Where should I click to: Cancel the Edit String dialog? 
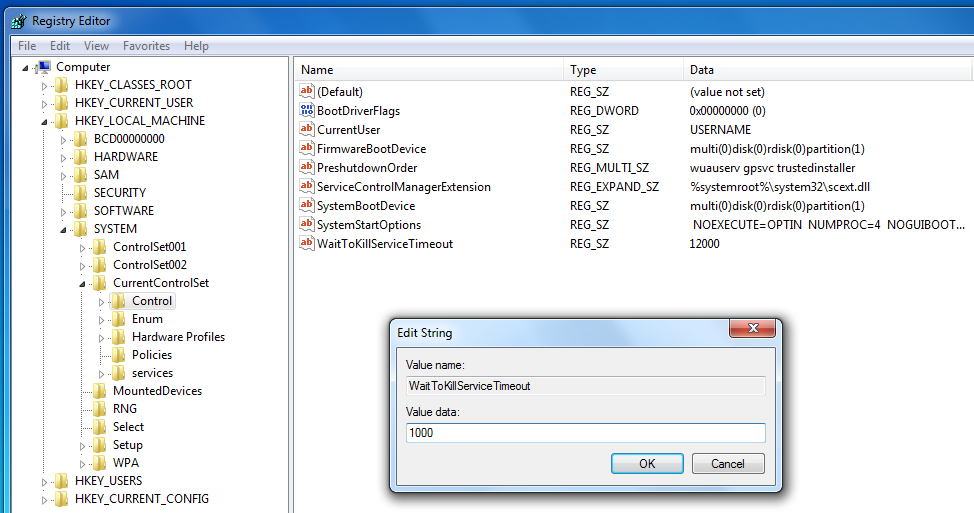point(727,464)
